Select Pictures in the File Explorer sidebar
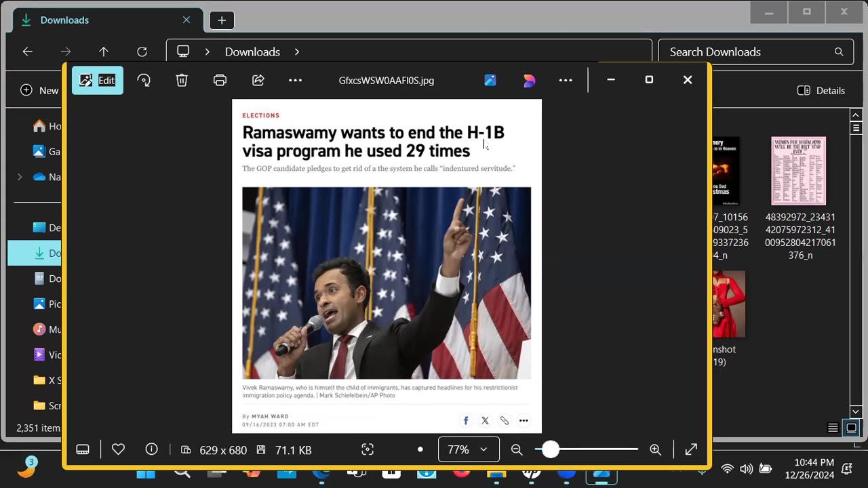The height and width of the screenshot is (488, 868). (x=47, y=304)
